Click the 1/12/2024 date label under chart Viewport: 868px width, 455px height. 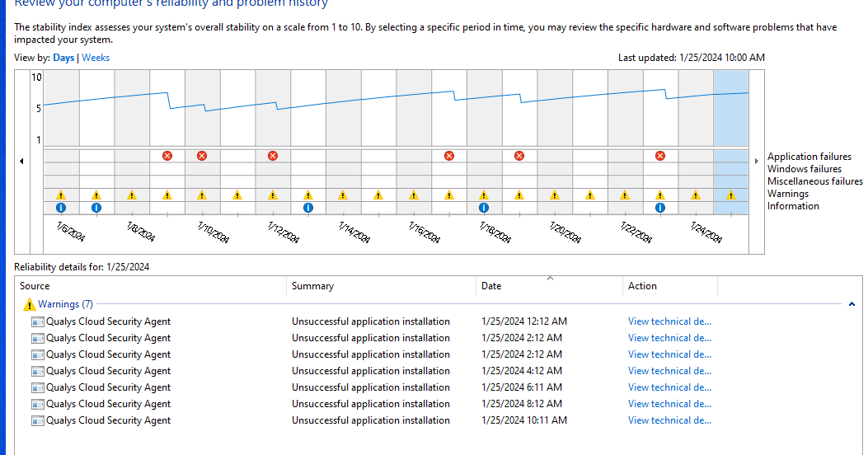tap(284, 232)
